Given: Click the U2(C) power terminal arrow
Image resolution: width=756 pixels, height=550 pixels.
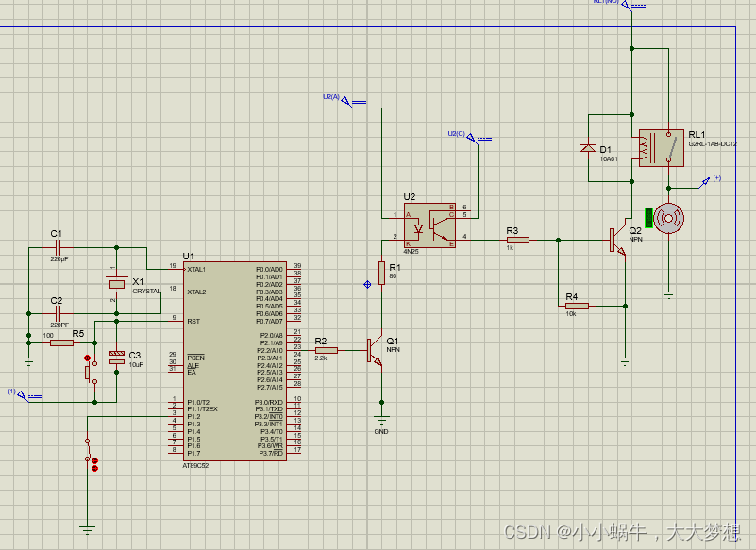Looking at the screenshot, I should pos(472,139).
